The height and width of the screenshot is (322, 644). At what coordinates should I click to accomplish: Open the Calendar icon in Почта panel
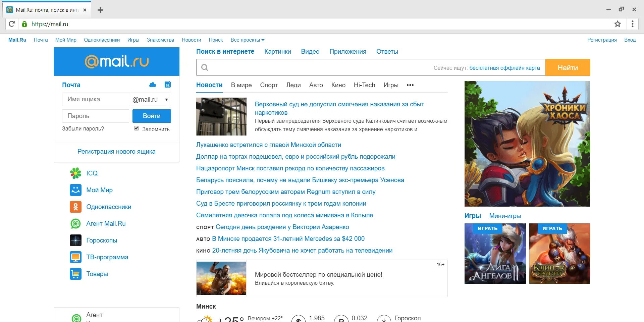[168, 85]
